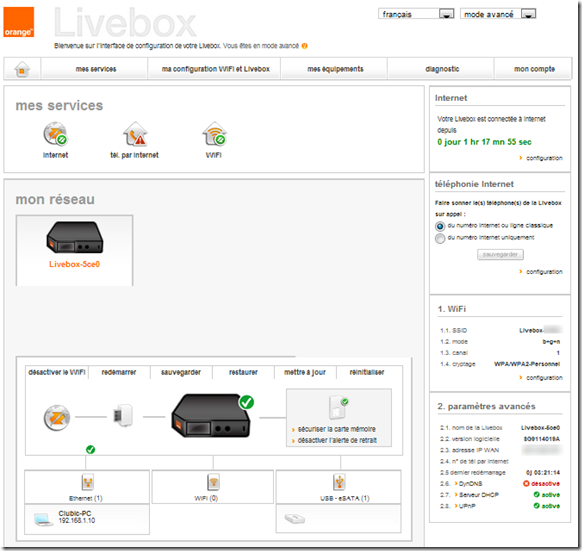The height and width of the screenshot is (551, 582).
Task: Click the redémarrer action tab
Action: (119, 372)
